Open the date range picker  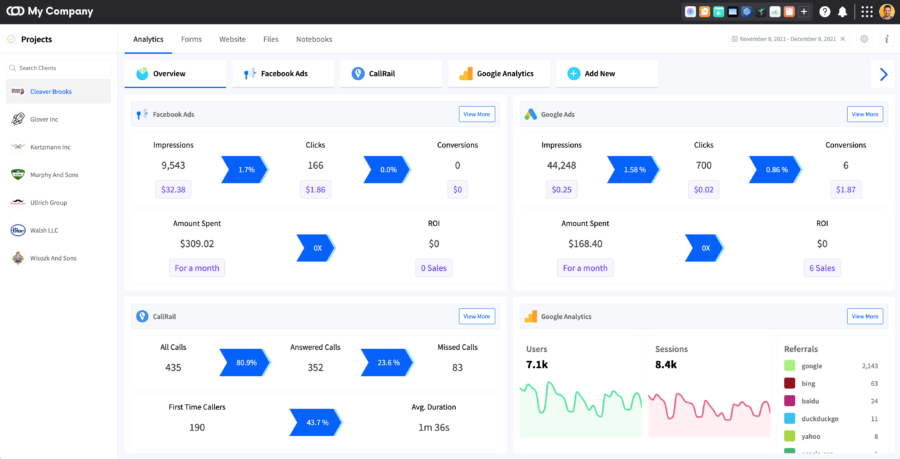tap(789, 39)
